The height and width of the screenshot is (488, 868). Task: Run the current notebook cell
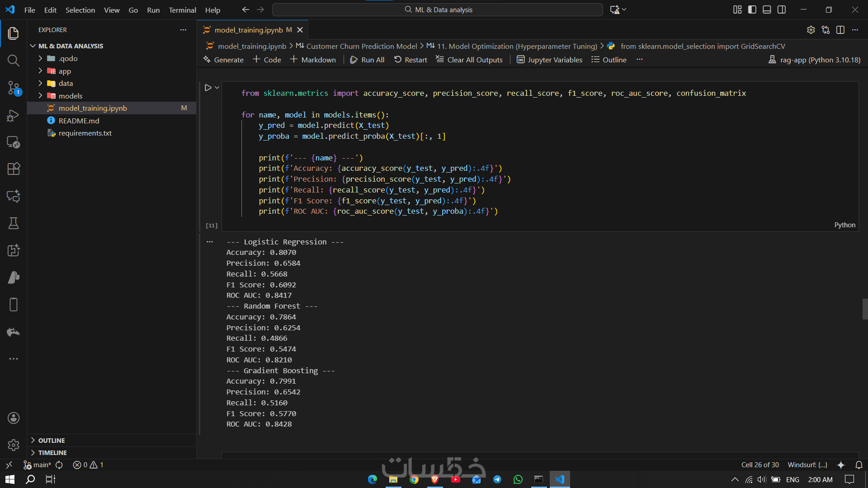(x=208, y=88)
